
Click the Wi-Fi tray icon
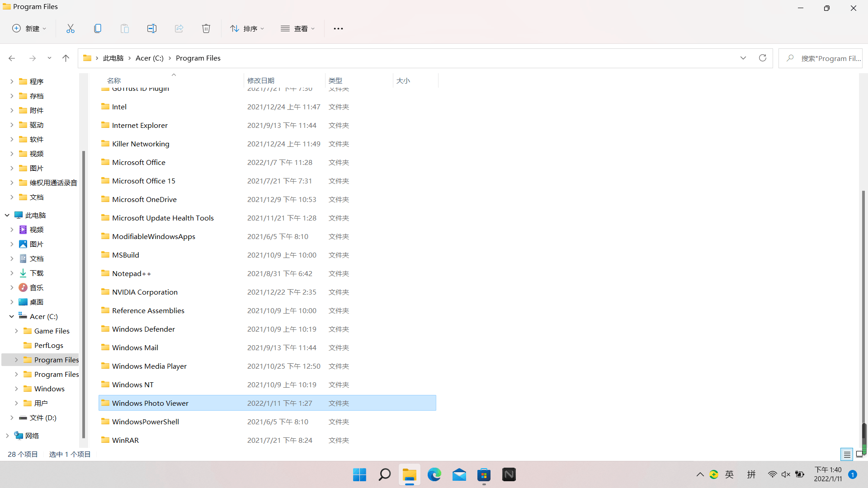[773, 474]
